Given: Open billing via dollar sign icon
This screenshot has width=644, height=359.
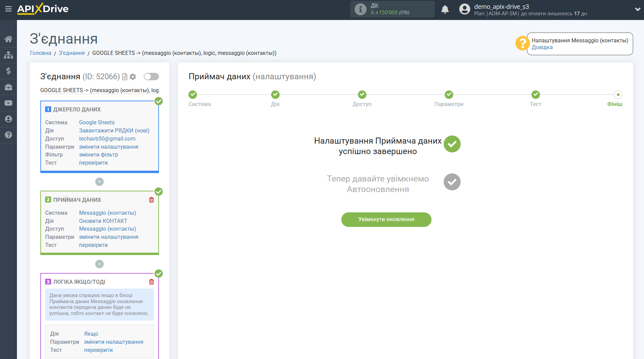Looking at the screenshot, I should click(x=8, y=71).
